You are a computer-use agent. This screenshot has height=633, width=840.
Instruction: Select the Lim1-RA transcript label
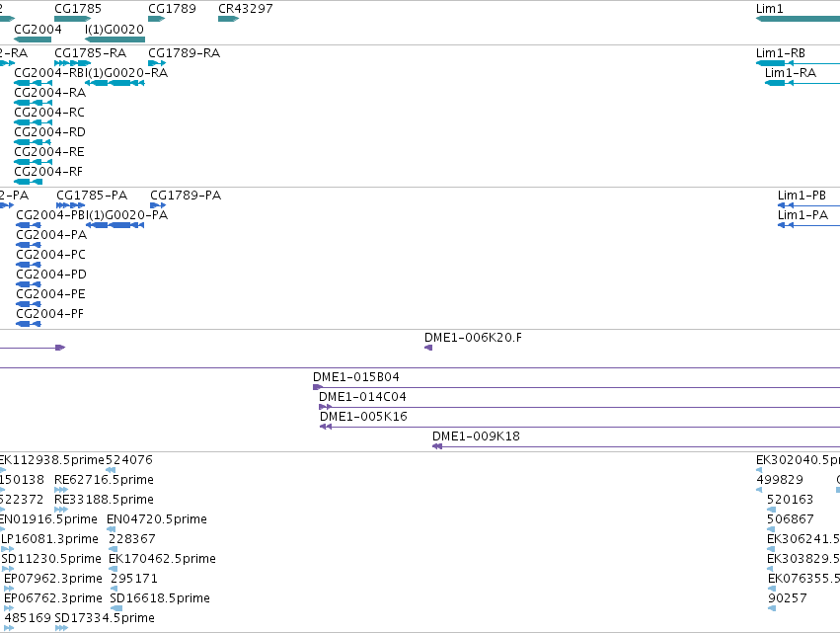click(x=791, y=73)
